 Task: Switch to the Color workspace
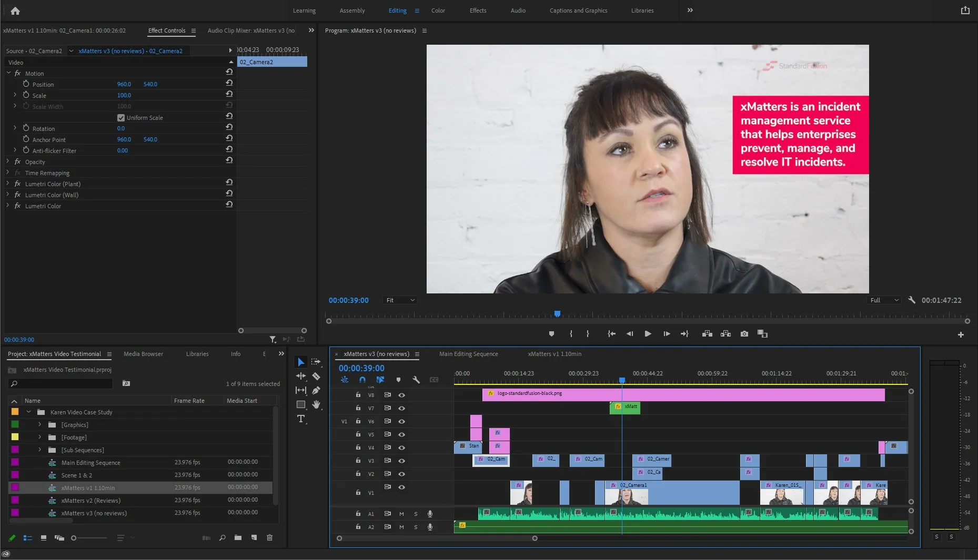438,11
